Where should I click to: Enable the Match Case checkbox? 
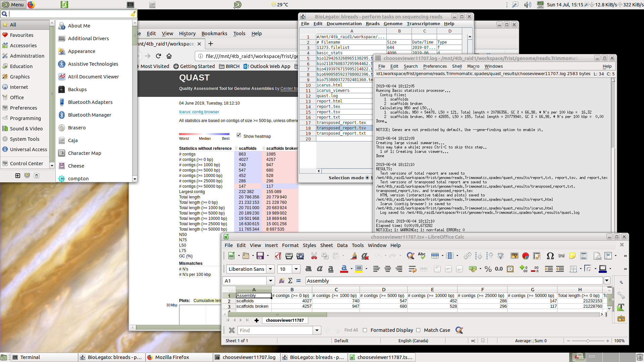tap(418, 330)
